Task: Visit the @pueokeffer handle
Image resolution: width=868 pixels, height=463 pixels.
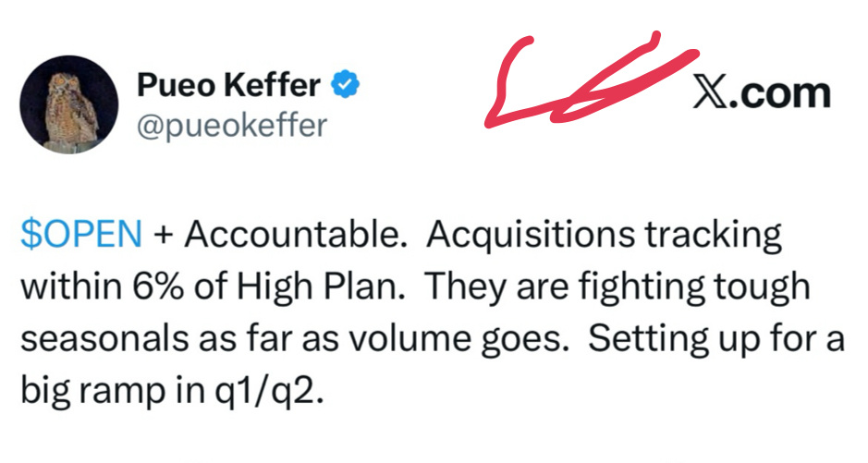Action: click(x=232, y=126)
